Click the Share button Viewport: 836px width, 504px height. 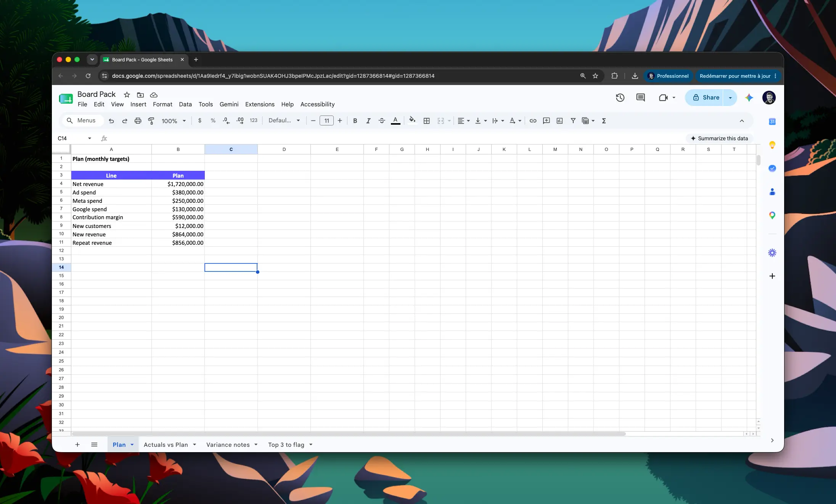click(x=706, y=98)
